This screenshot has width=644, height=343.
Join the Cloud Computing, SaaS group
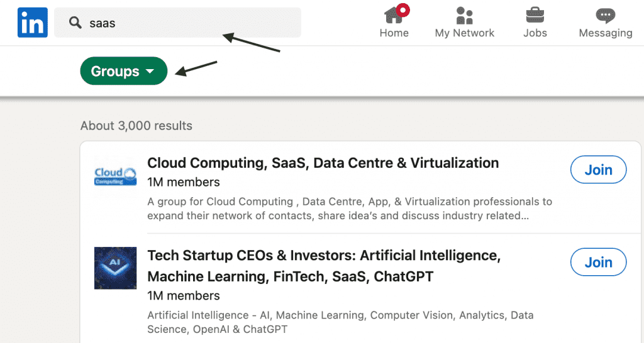(598, 170)
